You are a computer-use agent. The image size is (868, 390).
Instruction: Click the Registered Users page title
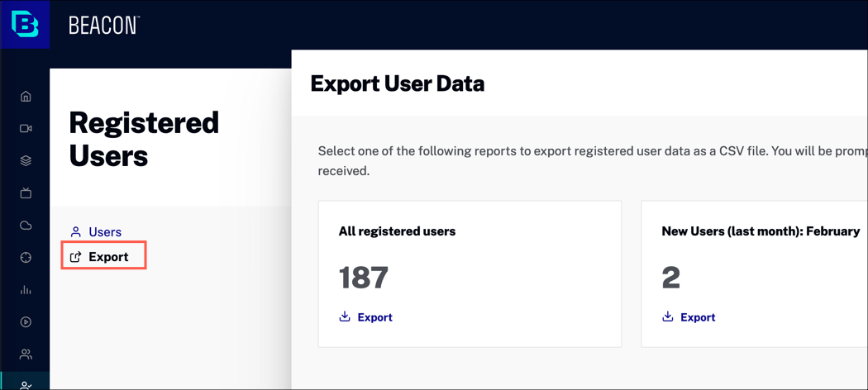144,139
